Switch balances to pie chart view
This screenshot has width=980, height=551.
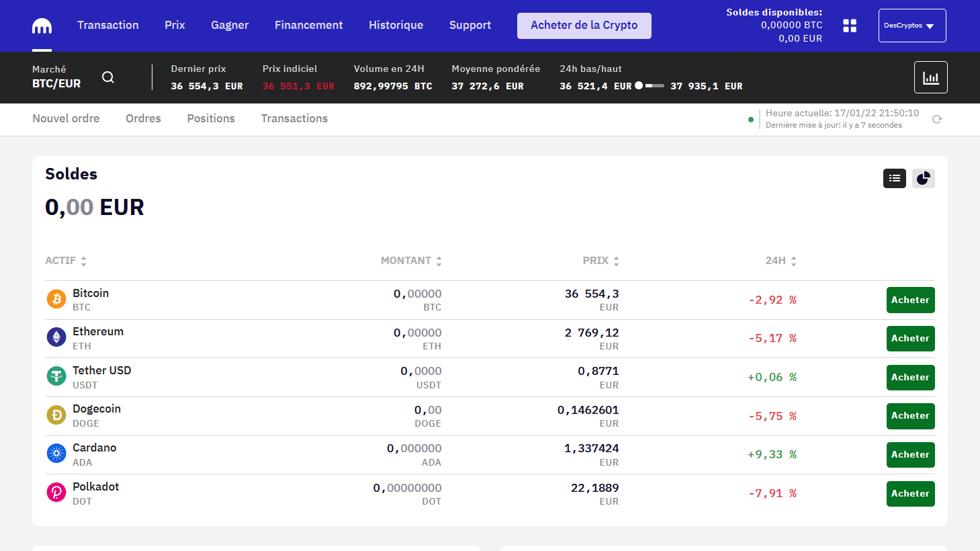click(924, 178)
